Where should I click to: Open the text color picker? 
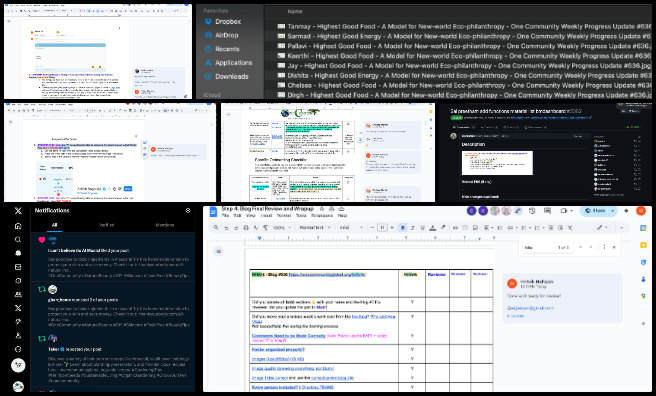(433, 227)
